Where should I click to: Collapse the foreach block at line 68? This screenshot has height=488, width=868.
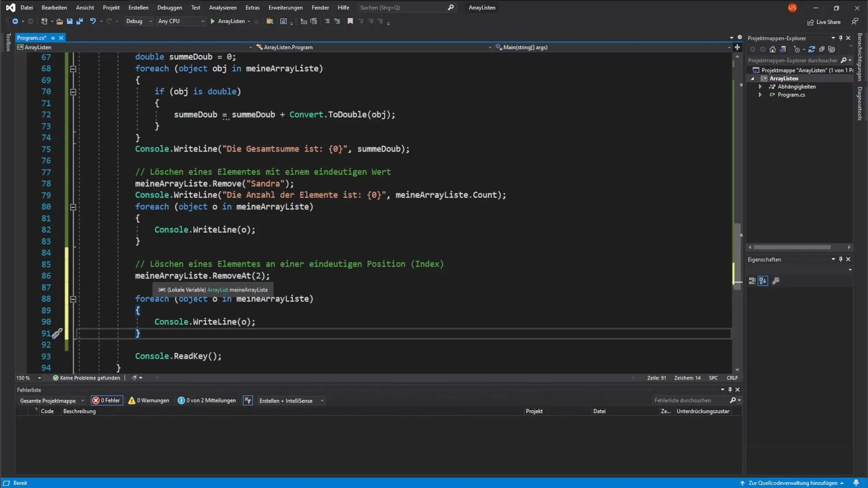pos(73,69)
